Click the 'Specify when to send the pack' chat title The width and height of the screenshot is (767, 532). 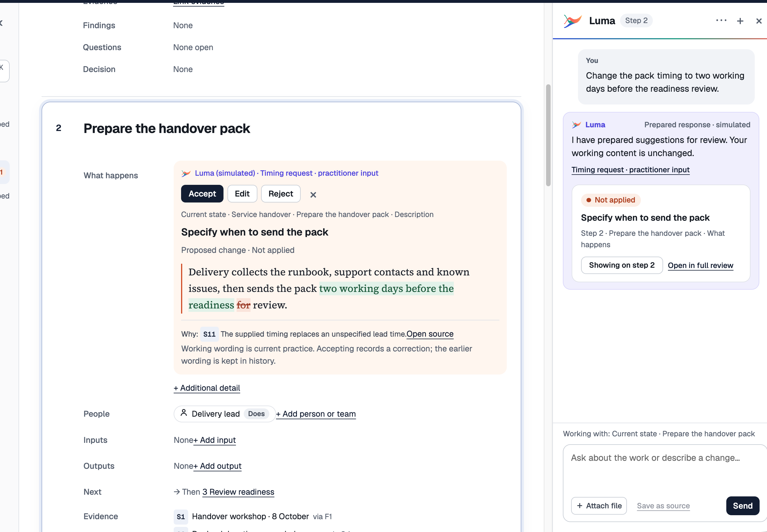pyautogui.click(x=645, y=218)
